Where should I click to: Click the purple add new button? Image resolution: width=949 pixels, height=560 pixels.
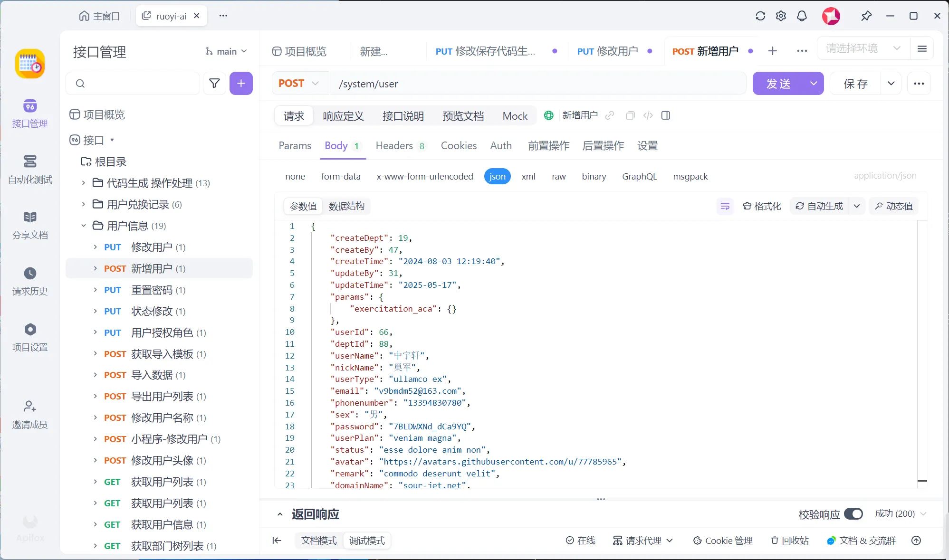point(241,84)
